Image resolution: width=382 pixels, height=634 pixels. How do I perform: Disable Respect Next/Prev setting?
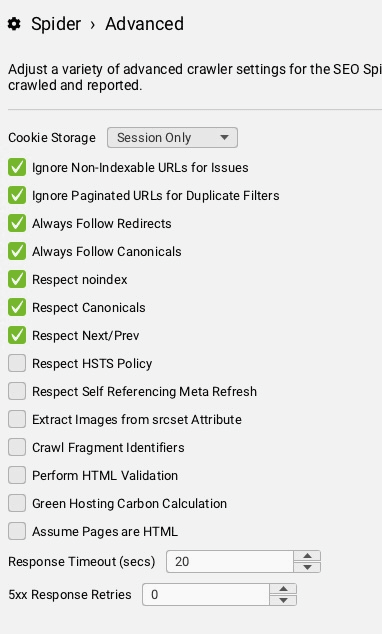tap(17, 335)
